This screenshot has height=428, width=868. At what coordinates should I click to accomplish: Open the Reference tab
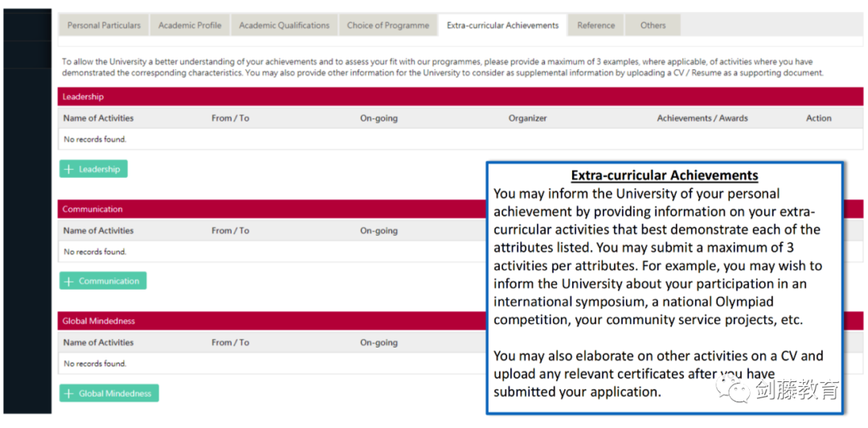click(596, 26)
